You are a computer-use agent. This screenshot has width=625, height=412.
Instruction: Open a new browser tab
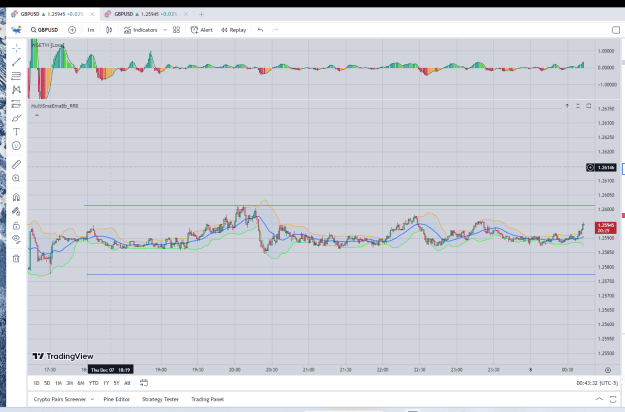[x=201, y=14]
